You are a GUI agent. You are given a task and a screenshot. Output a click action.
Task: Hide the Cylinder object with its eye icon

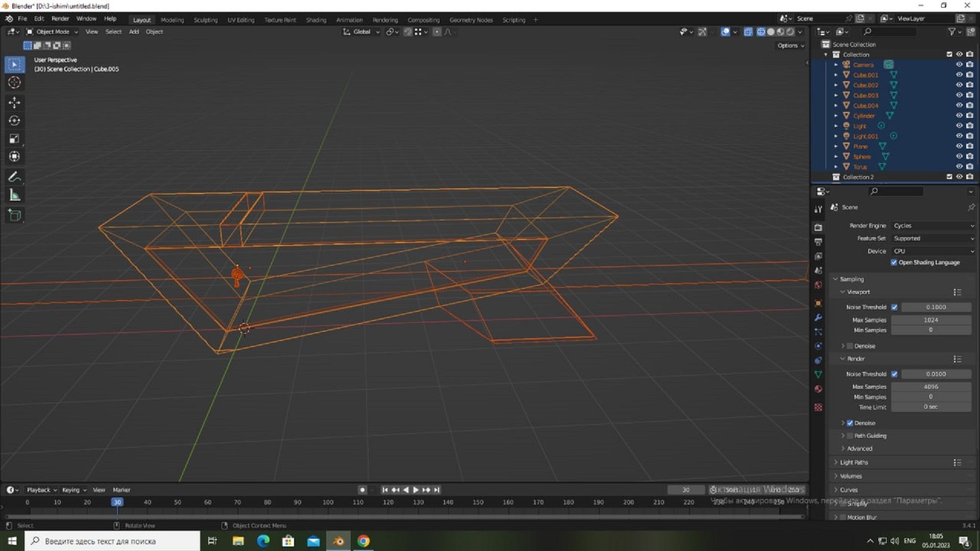[959, 116]
